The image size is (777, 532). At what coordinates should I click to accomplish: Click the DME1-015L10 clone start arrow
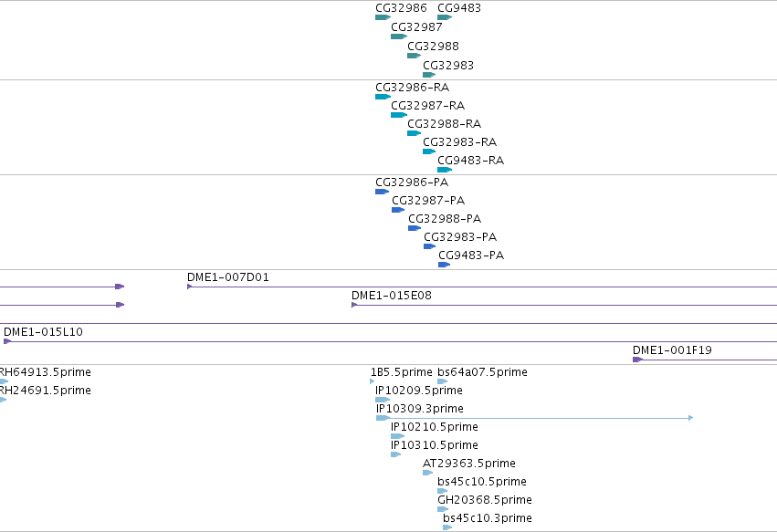coord(7,341)
